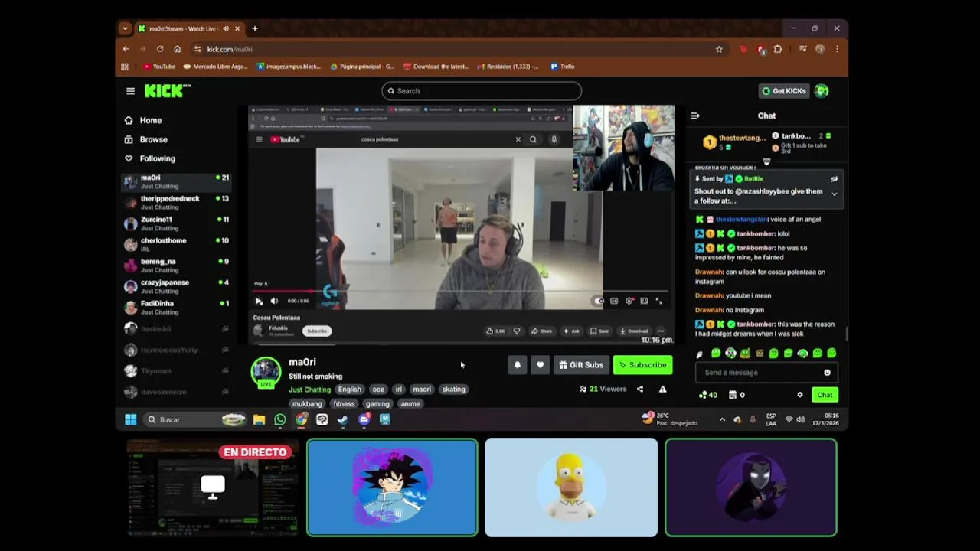Image resolution: width=980 pixels, height=551 pixels.
Task: Open therippedredneck channel
Action: pos(176,203)
